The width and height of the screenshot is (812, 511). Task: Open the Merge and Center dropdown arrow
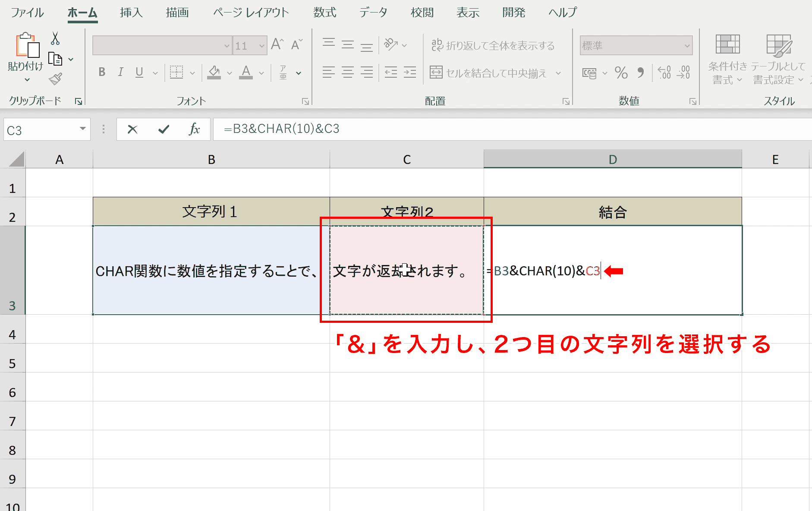click(x=558, y=73)
